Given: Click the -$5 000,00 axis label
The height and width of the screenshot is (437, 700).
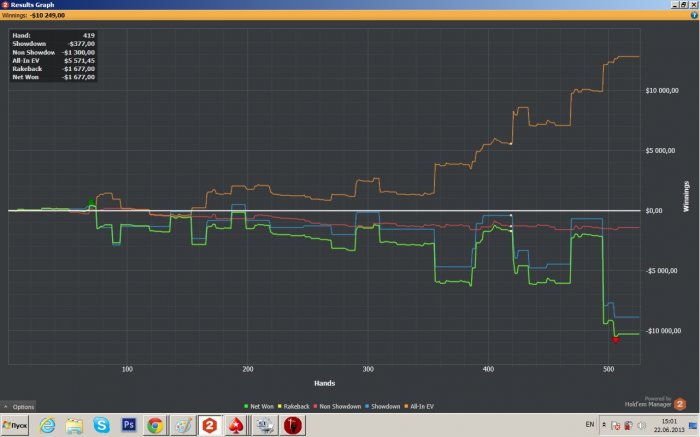Looking at the screenshot, I should [x=661, y=271].
